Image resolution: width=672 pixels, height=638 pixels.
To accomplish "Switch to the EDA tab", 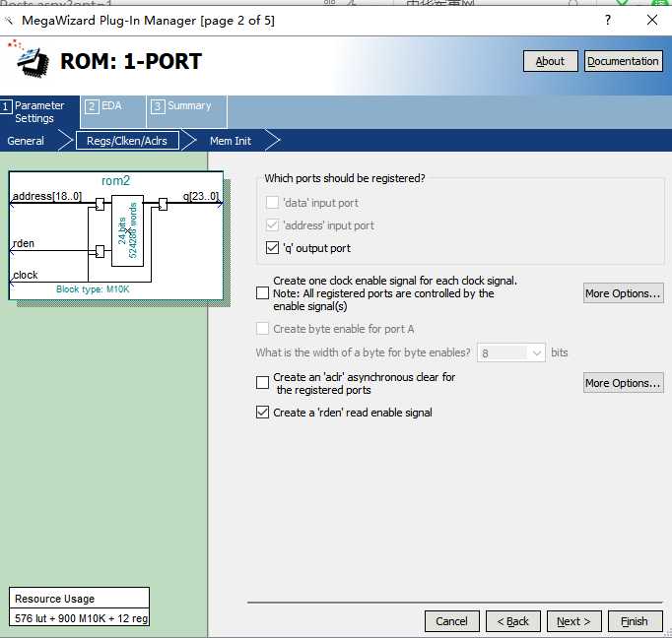I will click(x=112, y=112).
